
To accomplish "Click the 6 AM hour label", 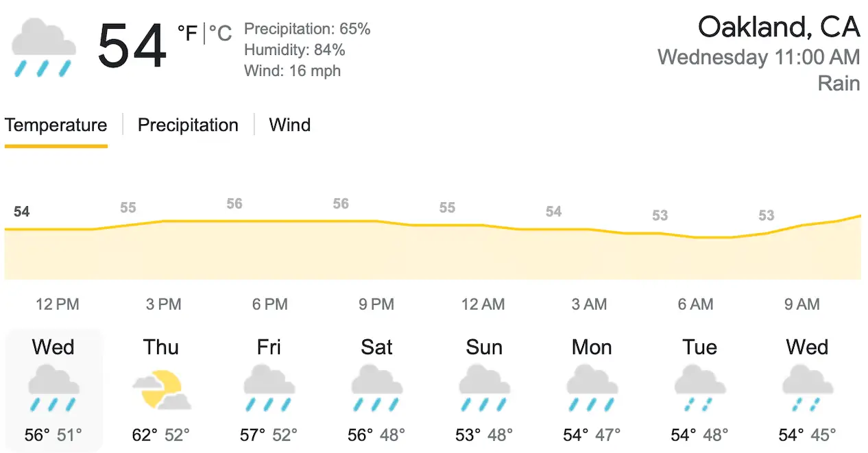I will [696, 304].
